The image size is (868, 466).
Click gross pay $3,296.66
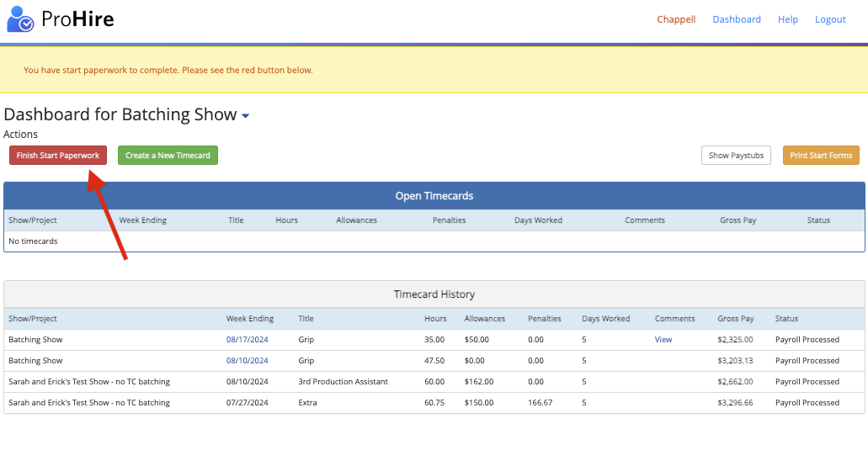click(735, 402)
